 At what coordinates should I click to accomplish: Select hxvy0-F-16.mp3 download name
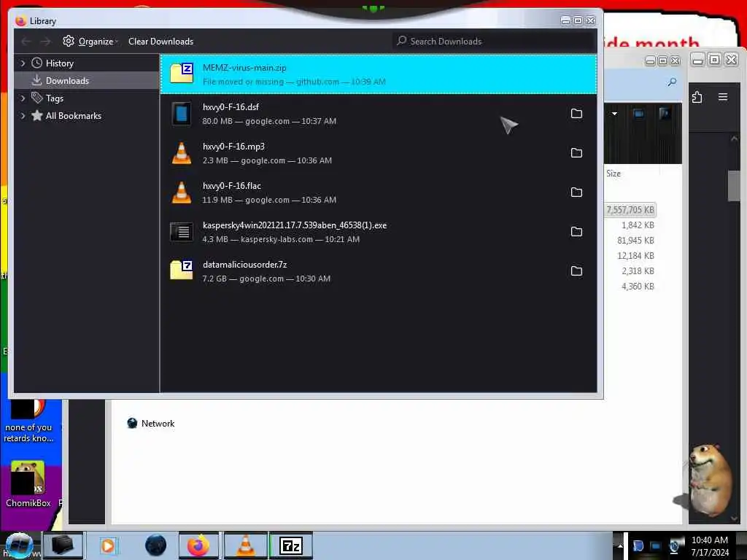[x=233, y=147]
